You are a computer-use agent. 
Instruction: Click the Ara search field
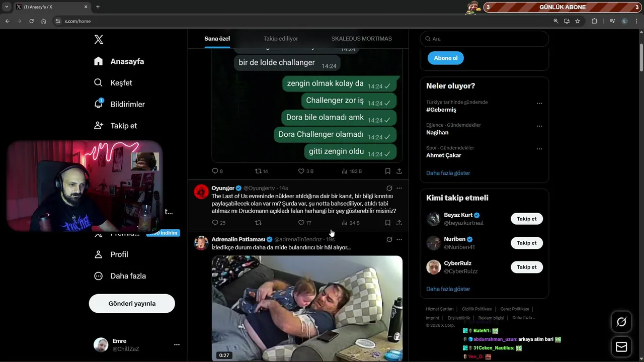(485, 39)
